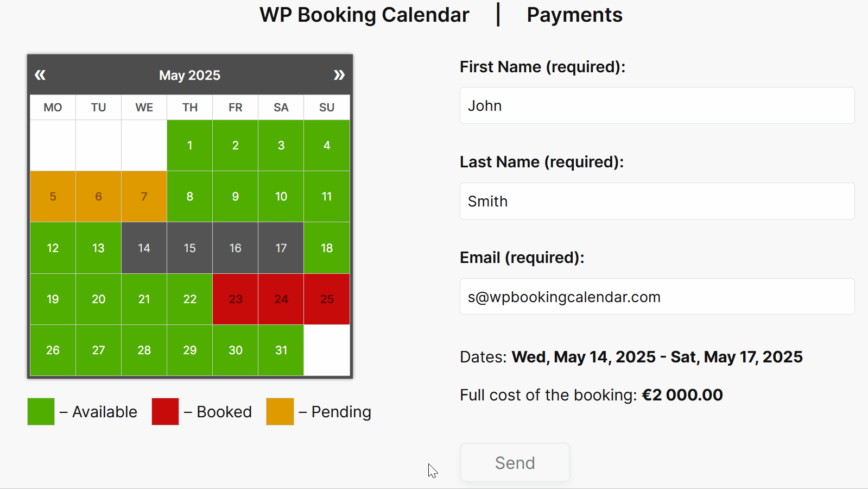
Task: Click pending date May 7
Action: tap(144, 196)
